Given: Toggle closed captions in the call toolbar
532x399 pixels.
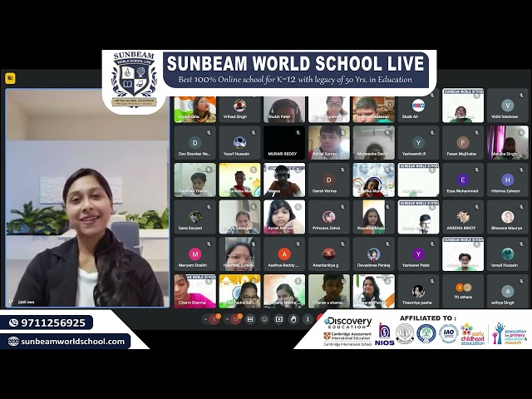Looking at the screenshot, I should pyautogui.click(x=250, y=319).
